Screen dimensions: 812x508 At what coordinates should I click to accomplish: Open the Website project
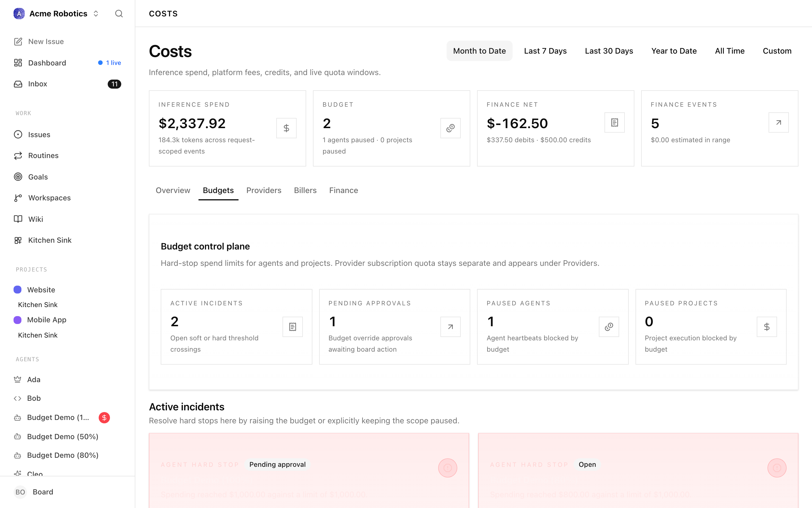pyautogui.click(x=67, y=290)
